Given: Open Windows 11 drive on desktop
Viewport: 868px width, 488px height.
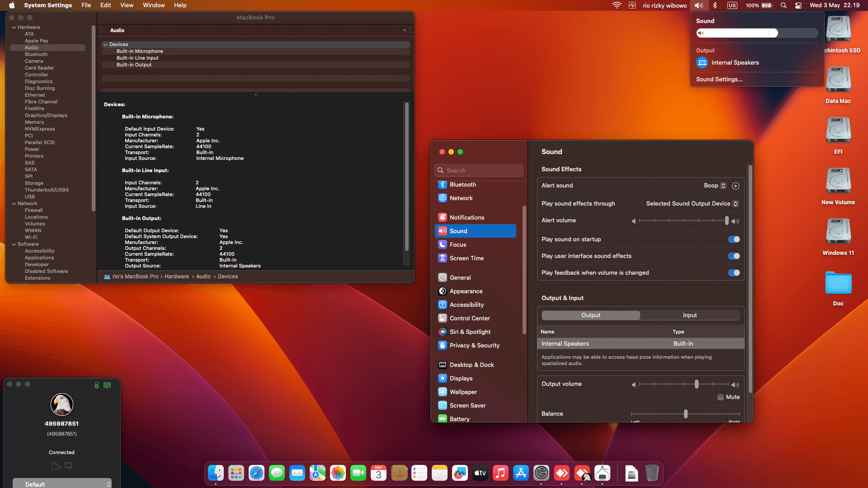Looking at the screenshot, I should 838,232.
